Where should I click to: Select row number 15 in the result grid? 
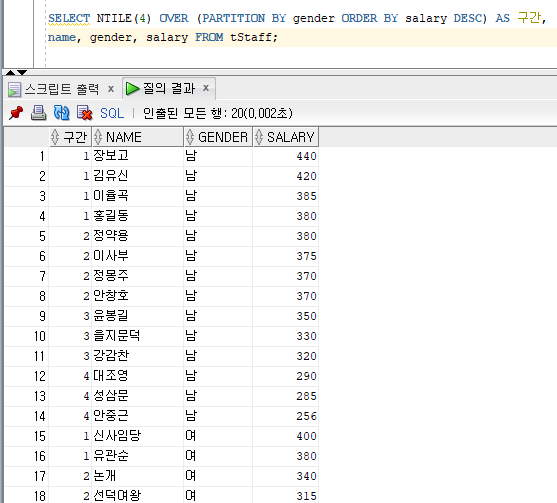[x=26, y=436]
